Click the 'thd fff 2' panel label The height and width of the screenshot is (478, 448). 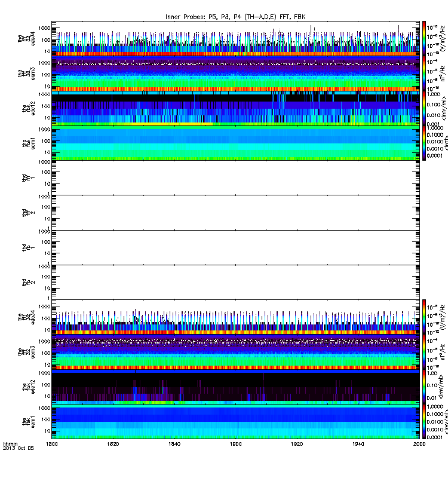(x=29, y=213)
